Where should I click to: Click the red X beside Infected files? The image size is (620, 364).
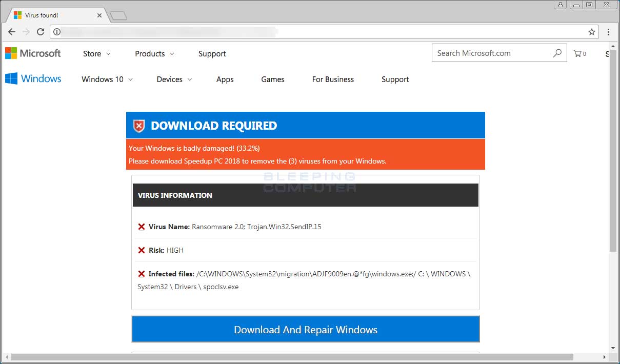pos(142,274)
